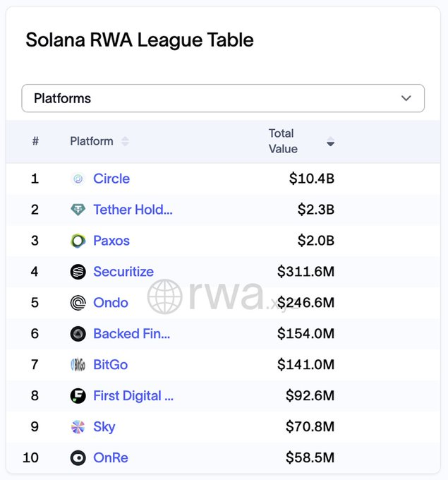Click the Securitize logo icon
Screen dimensions: 448x480
pos(78,272)
